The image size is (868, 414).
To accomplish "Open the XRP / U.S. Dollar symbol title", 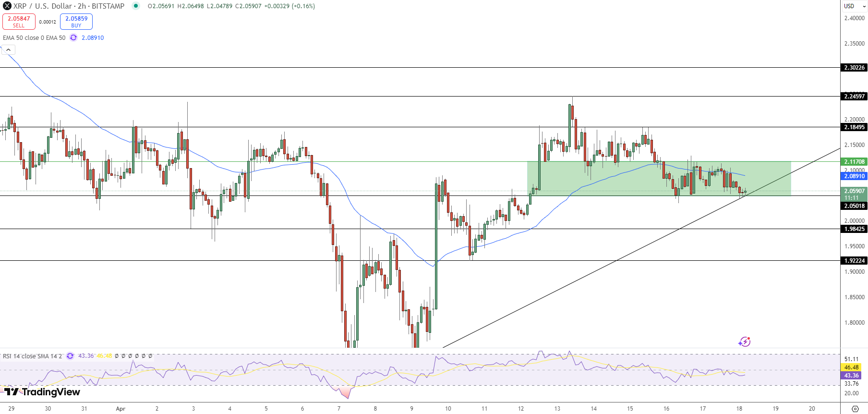I will click(x=69, y=6).
